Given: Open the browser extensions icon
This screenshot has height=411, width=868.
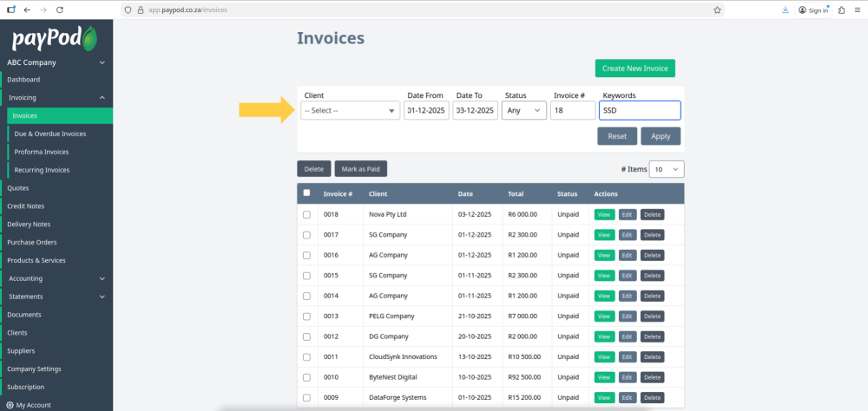Looking at the screenshot, I should tap(841, 10).
